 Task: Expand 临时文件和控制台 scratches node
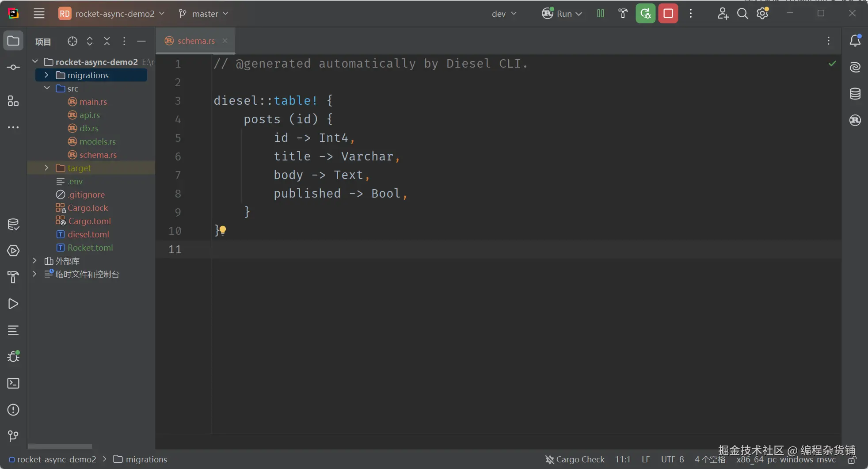click(x=34, y=274)
